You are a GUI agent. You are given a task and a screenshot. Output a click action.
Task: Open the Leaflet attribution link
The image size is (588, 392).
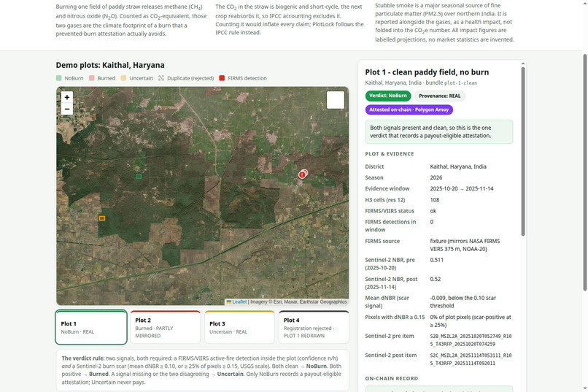[x=236, y=301]
